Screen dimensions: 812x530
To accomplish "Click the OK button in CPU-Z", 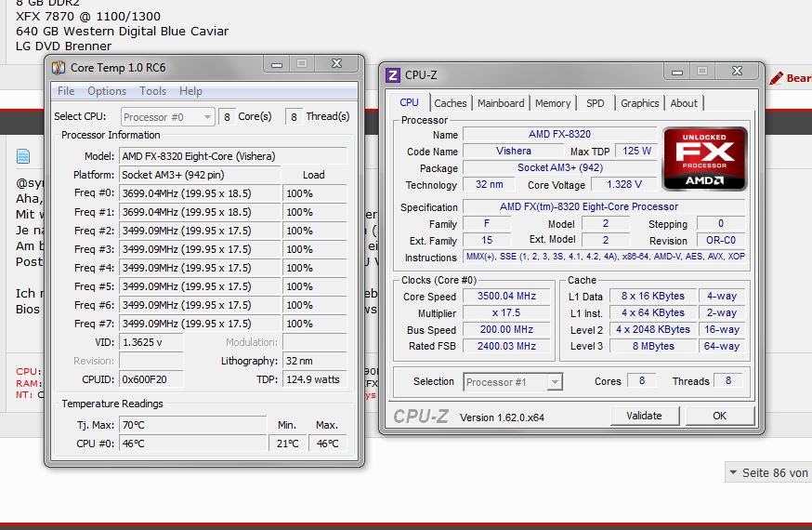I will coord(720,416).
